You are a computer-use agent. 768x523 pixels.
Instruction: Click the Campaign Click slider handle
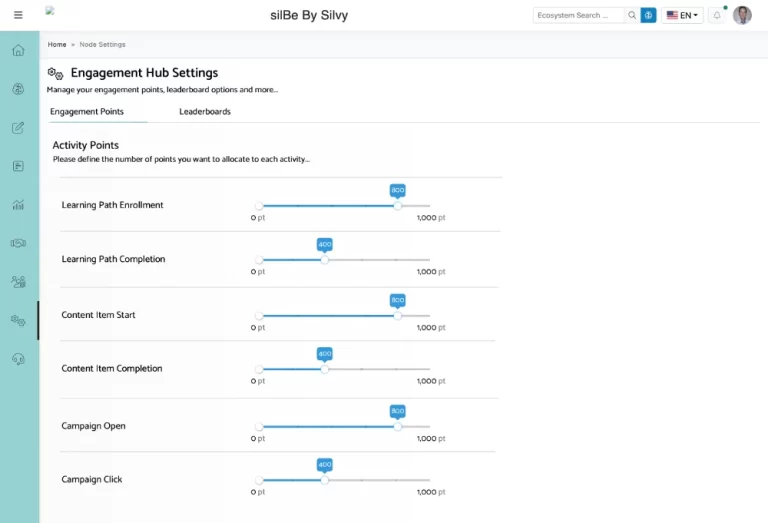324,480
